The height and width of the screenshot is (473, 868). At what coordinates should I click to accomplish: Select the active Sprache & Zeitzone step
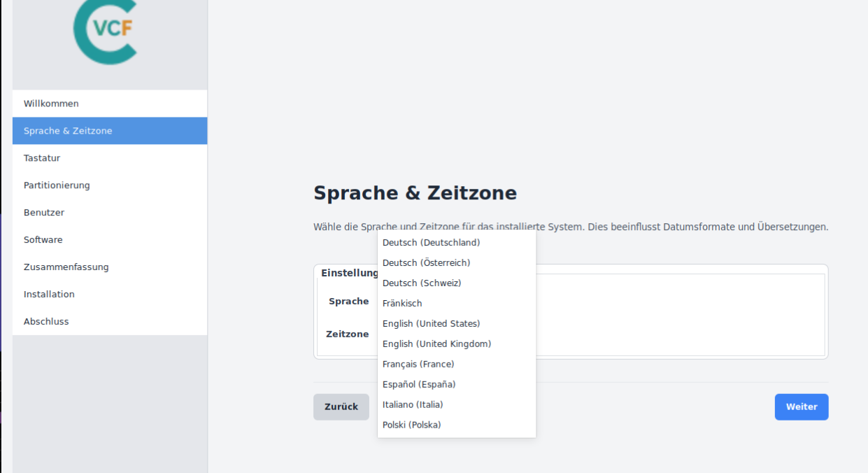coord(68,131)
